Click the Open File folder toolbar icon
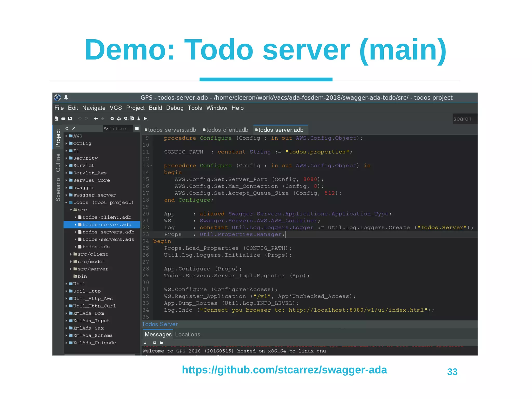This screenshot has width=532, height=399. click(x=63, y=119)
